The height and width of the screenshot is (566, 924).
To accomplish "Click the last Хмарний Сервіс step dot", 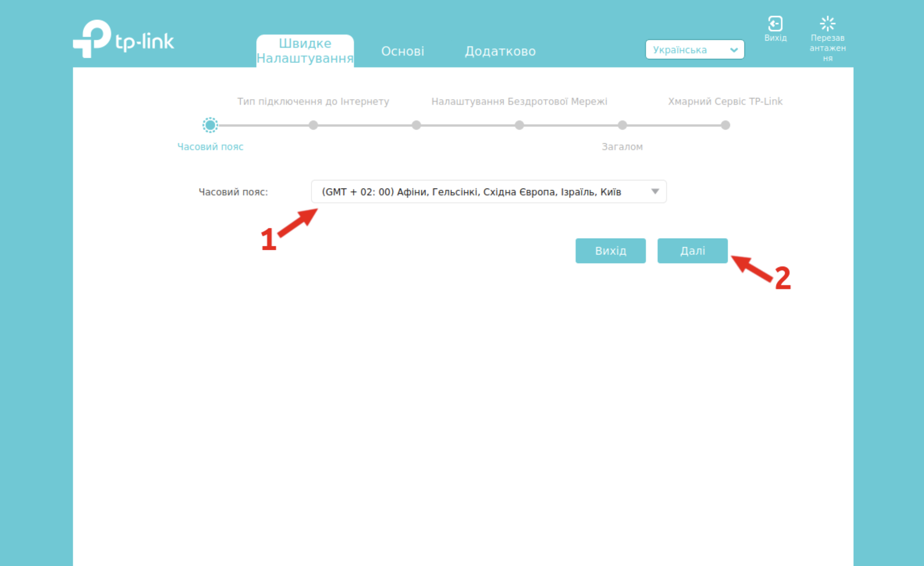I will [726, 125].
